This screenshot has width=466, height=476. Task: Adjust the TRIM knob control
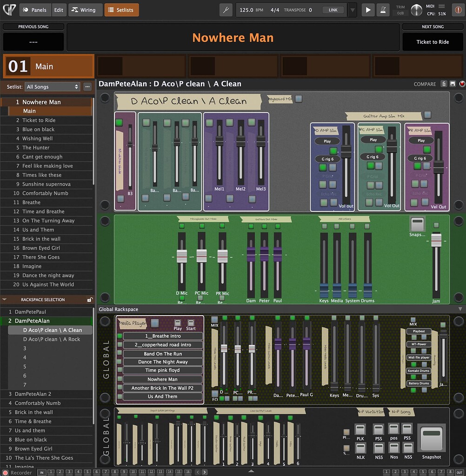pos(416,10)
